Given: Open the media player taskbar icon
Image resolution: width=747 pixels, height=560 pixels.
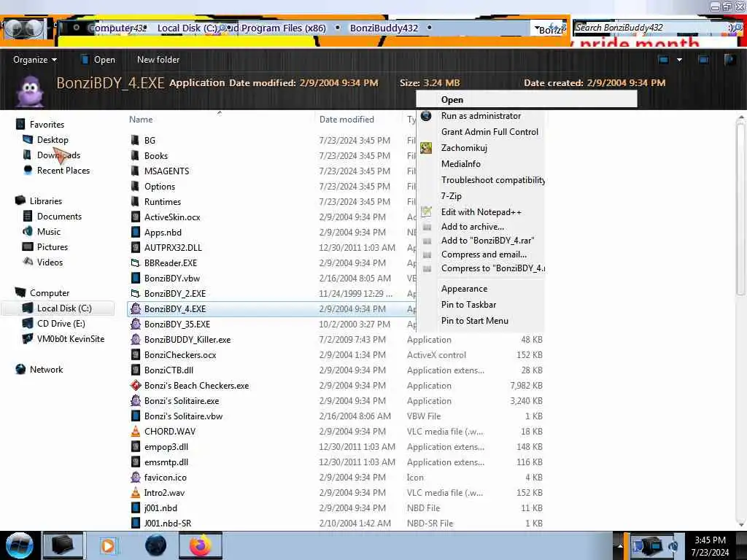Looking at the screenshot, I should coord(108,545).
